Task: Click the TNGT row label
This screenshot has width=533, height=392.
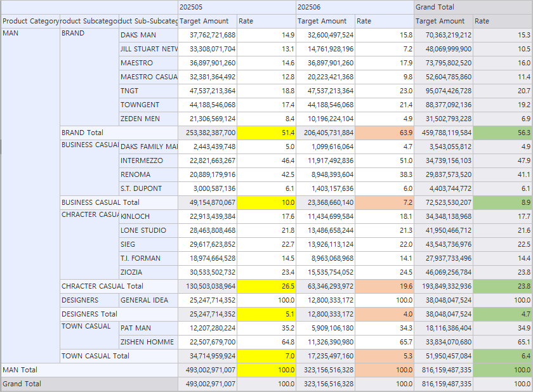Action: 148,91
